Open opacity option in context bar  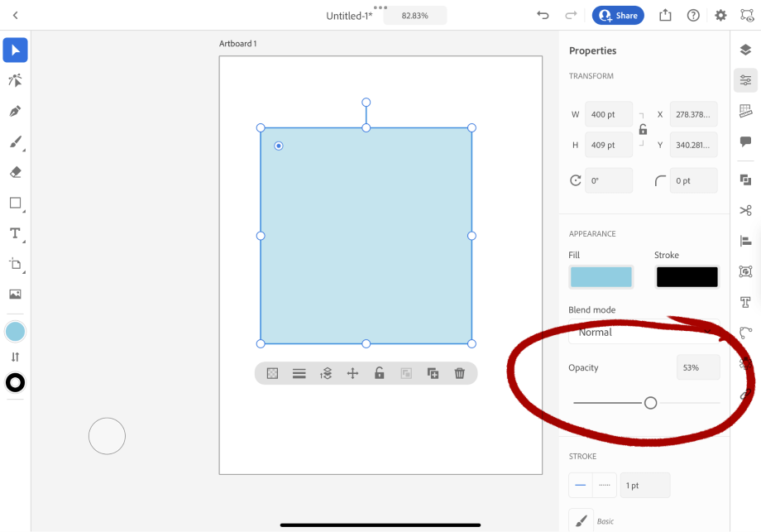coord(272,373)
